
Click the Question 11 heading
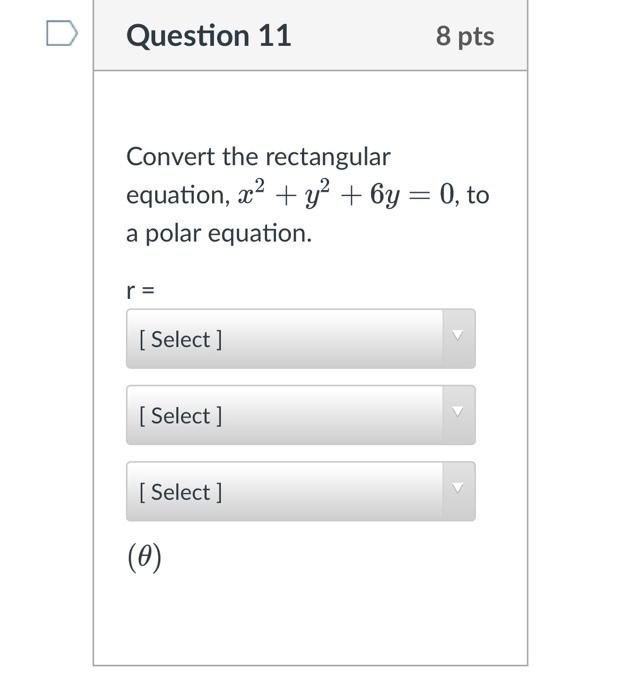pos(209,36)
